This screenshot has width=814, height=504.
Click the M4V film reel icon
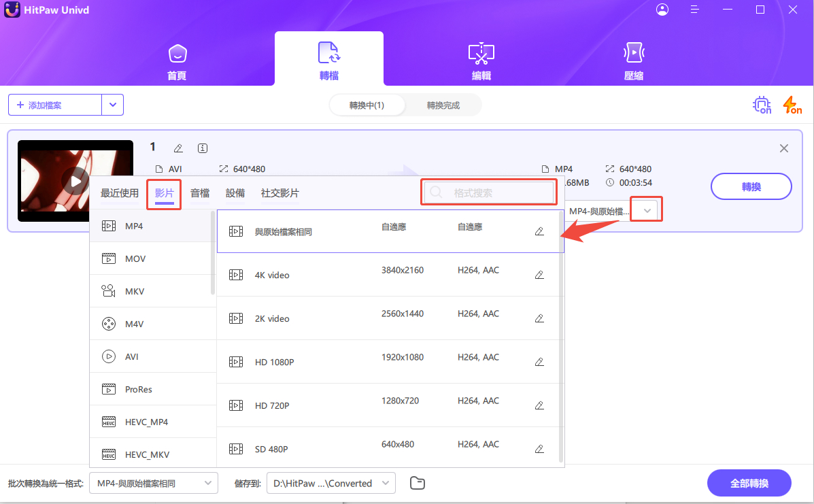[x=109, y=324]
